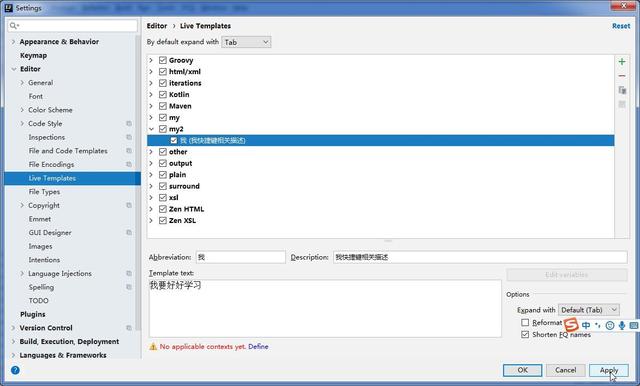The image size is (640, 386).
Task: Open the Sogou emoji face icon
Action: click(610, 325)
